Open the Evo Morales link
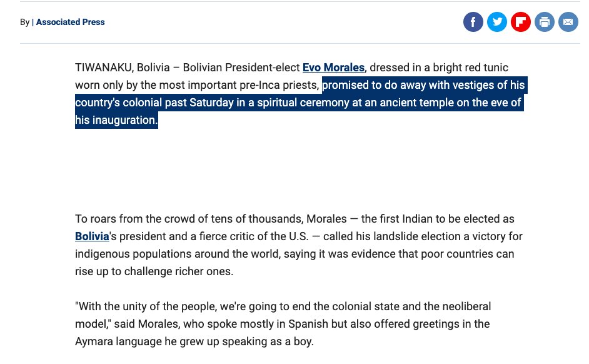Screen dimensions: 589x364 333,68
